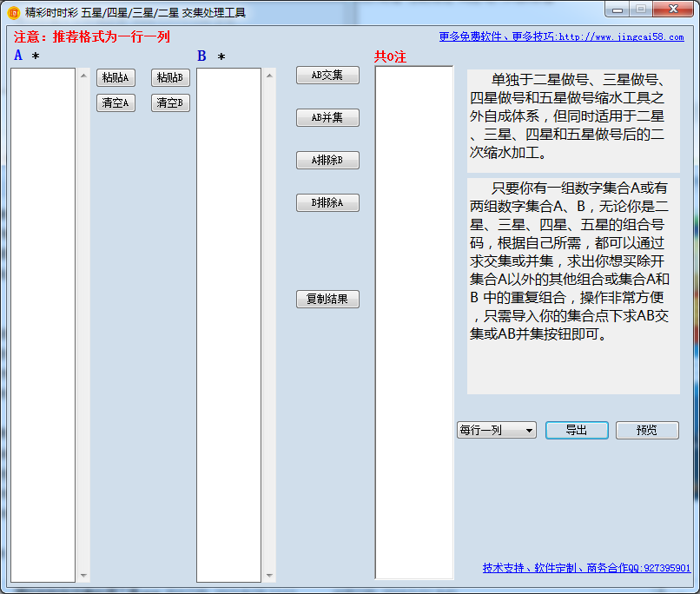This screenshot has height=594, width=700.
Task: Click the 预览 preview button
Action: point(647,430)
